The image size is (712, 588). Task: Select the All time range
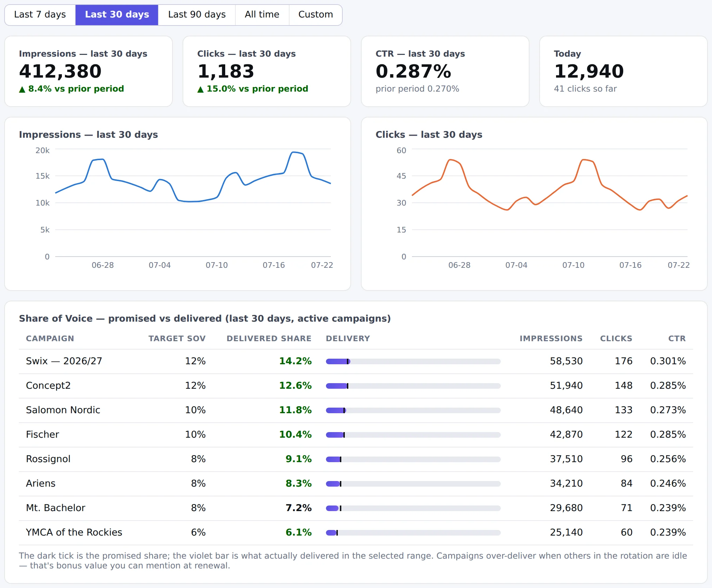coord(262,15)
